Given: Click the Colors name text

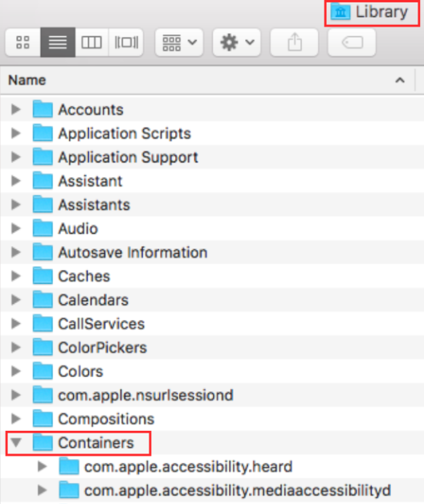Looking at the screenshot, I should (80, 371).
